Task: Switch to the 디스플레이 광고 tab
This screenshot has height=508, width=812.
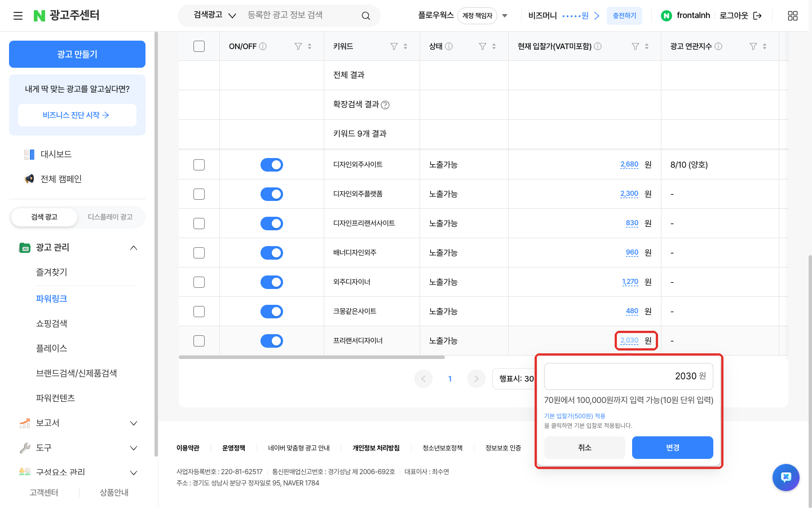Action: pos(111,217)
